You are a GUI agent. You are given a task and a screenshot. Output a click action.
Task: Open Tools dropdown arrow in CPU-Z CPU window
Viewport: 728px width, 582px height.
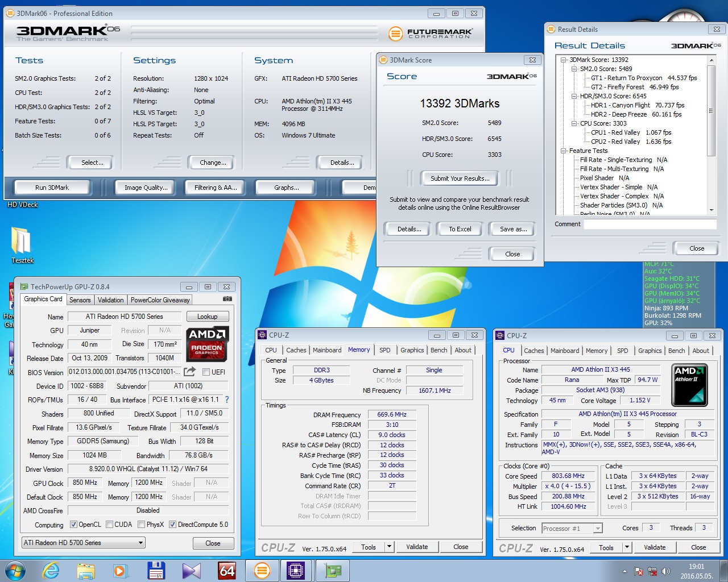tap(627, 547)
